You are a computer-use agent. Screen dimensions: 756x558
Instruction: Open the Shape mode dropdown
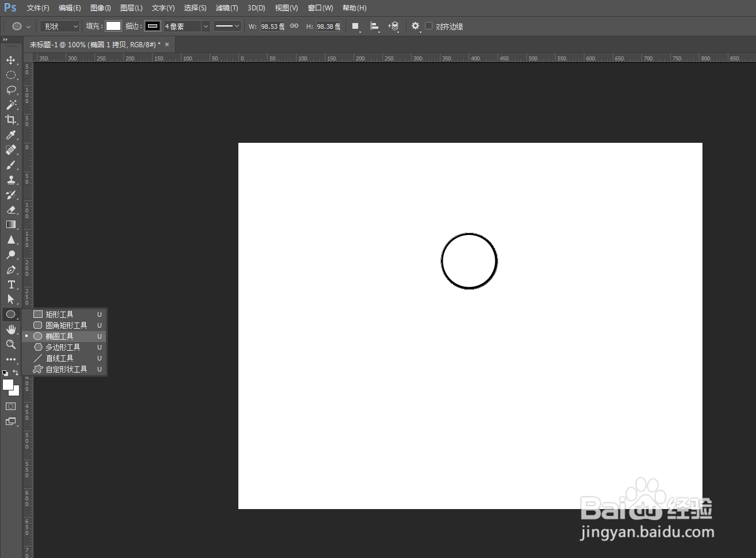click(x=60, y=26)
